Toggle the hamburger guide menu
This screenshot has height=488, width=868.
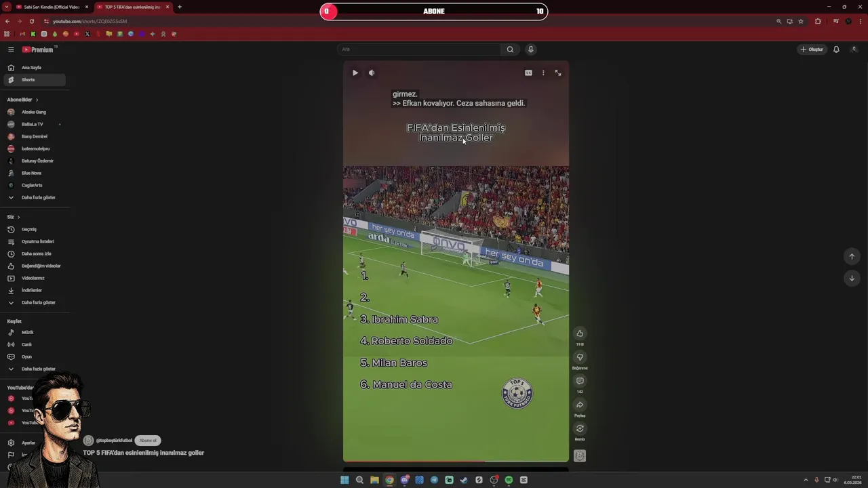(11, 49)
